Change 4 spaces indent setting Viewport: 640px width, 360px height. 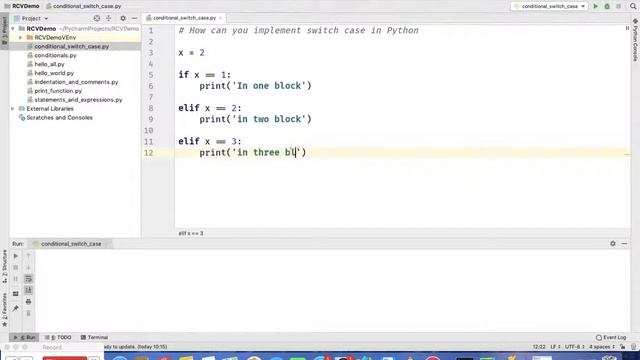(602, 347)
